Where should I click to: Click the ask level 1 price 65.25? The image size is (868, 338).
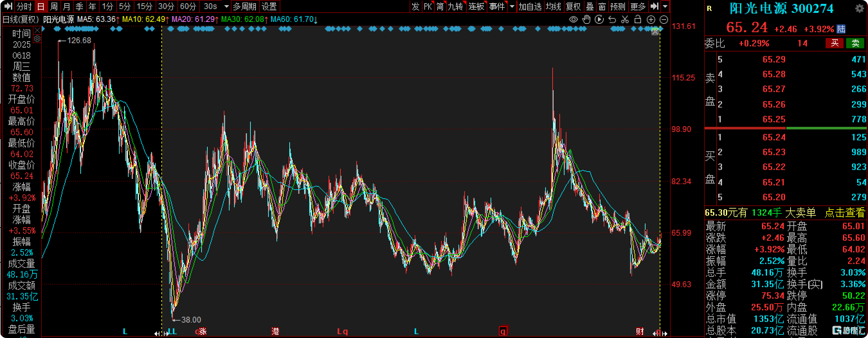(x=774, y=119)
